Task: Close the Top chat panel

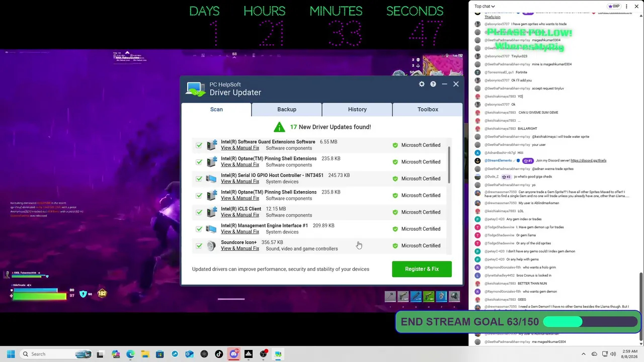Action: click(637, 7)
